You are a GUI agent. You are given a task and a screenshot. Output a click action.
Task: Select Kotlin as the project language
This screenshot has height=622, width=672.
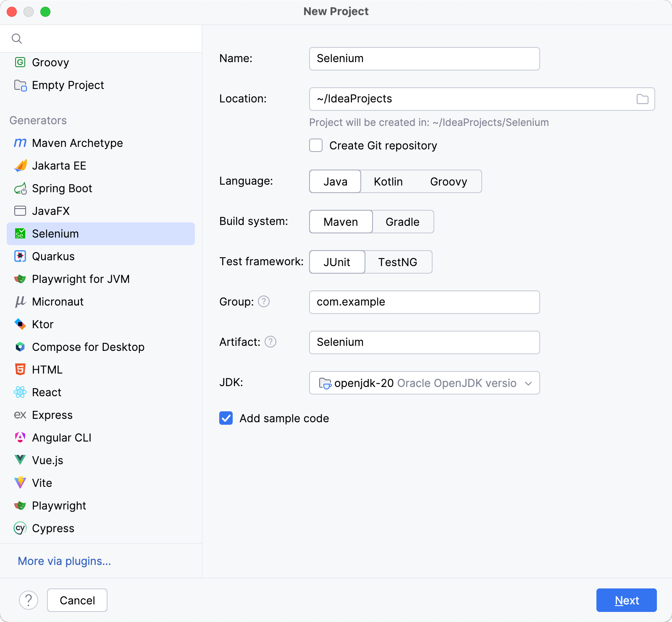388,181
